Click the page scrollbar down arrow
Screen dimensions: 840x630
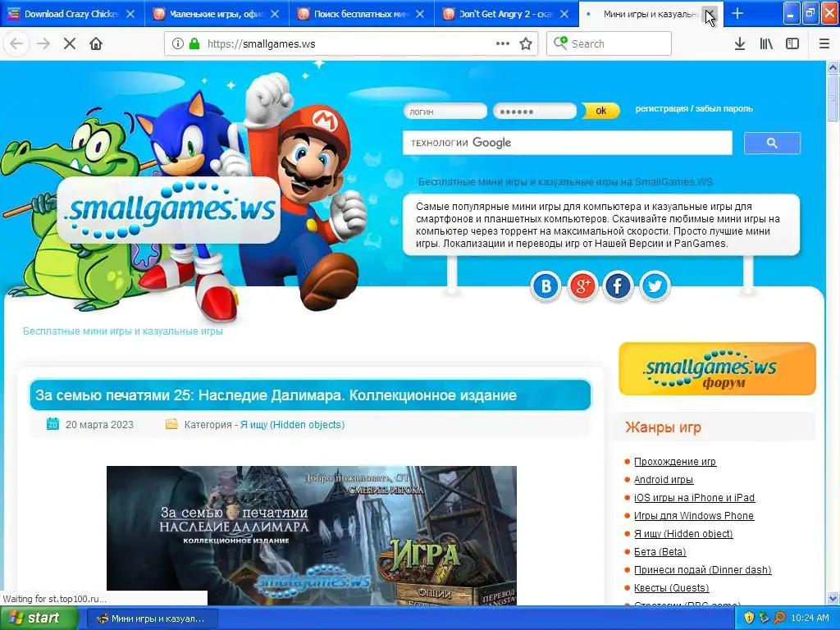[x=833, y=598]
